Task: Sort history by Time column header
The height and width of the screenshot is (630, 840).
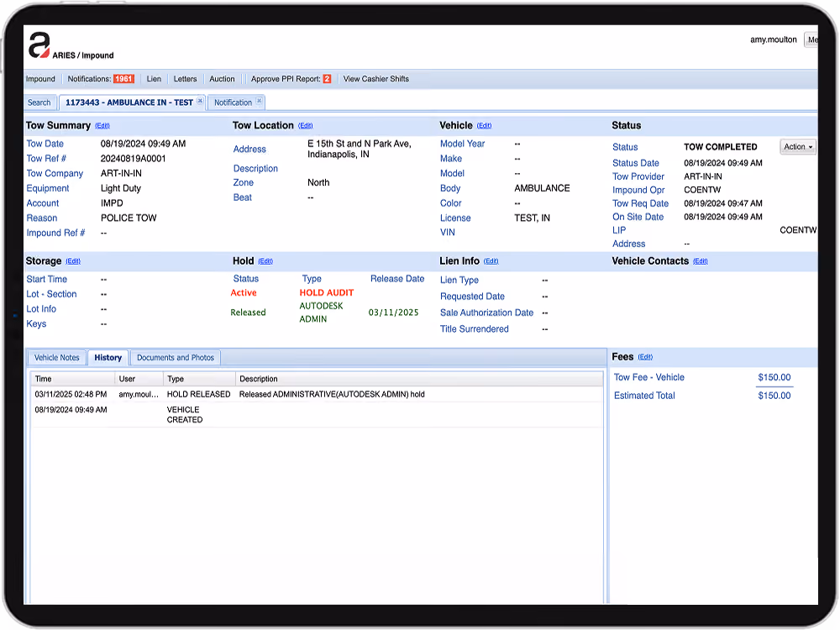Action: (x=73, y=379)
